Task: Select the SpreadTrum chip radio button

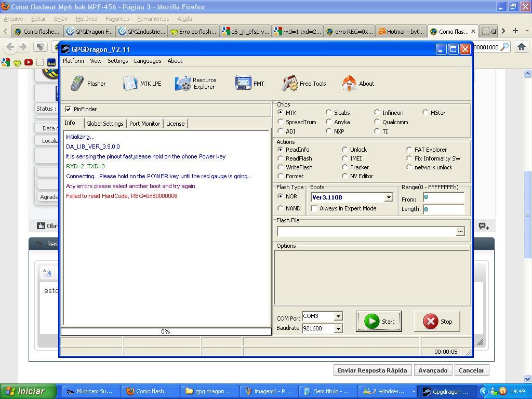Action: pos(280,122)
